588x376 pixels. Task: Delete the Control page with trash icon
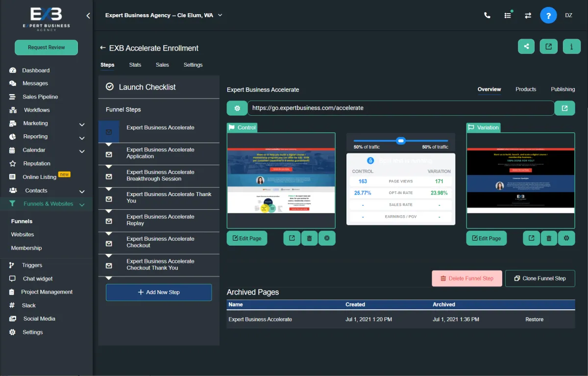click(x=309, y=238)
